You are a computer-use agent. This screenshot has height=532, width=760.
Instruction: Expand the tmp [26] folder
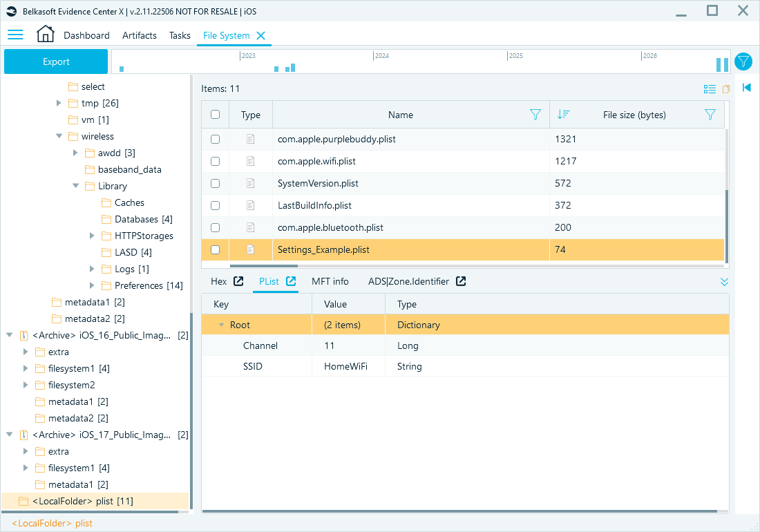[59, 103]
